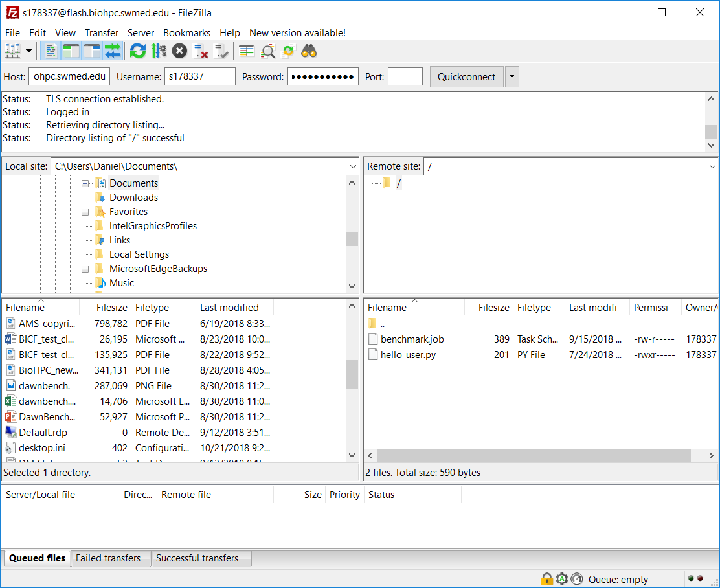Screen dimensions: 720x588
Task: Sort local files by Filesize column
Action: (x=106, y=307)
